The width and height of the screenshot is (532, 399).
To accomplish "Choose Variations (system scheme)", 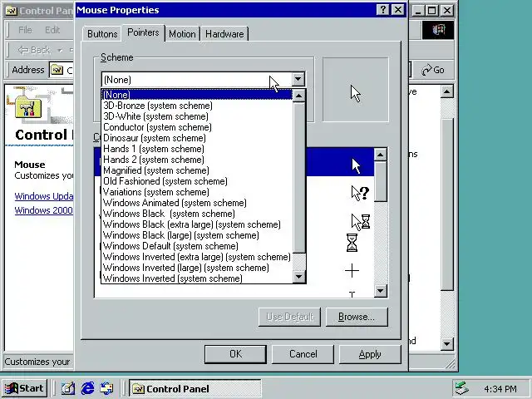I will (197, 192).
